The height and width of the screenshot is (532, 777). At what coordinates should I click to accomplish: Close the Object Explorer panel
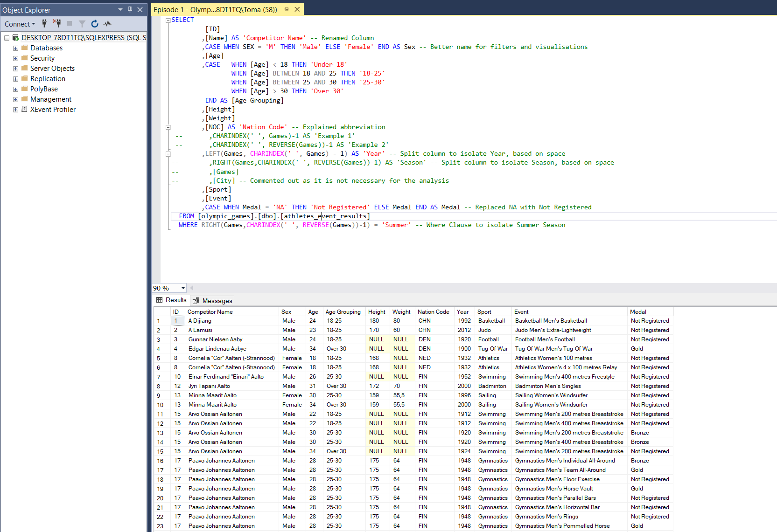pyautogui.click(x=140, y=9)
